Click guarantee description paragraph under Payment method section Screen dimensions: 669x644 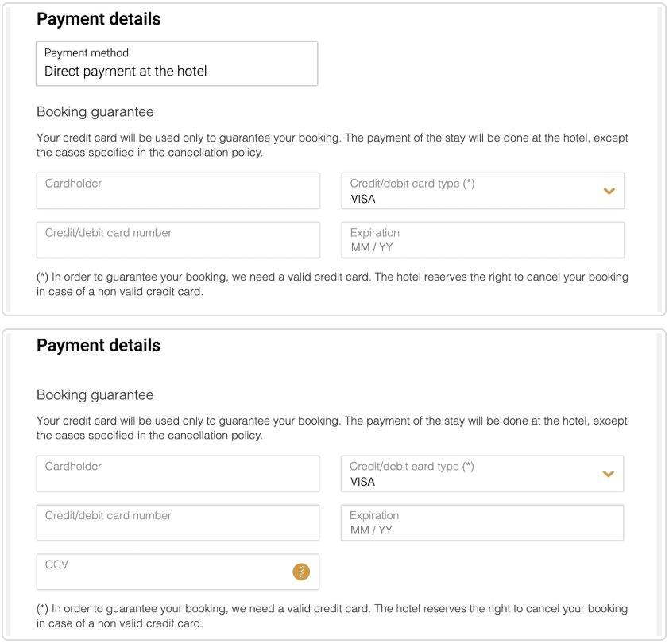pos(332,145)
